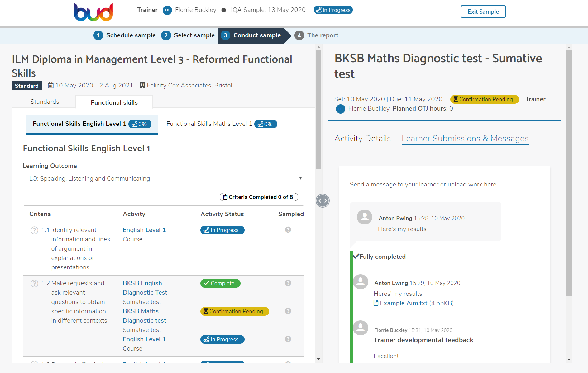This screenshot has width=588, height=373.
Task: Click Anton Ewing's avatar on 15:29 message
Action: (x=361, y=282)
